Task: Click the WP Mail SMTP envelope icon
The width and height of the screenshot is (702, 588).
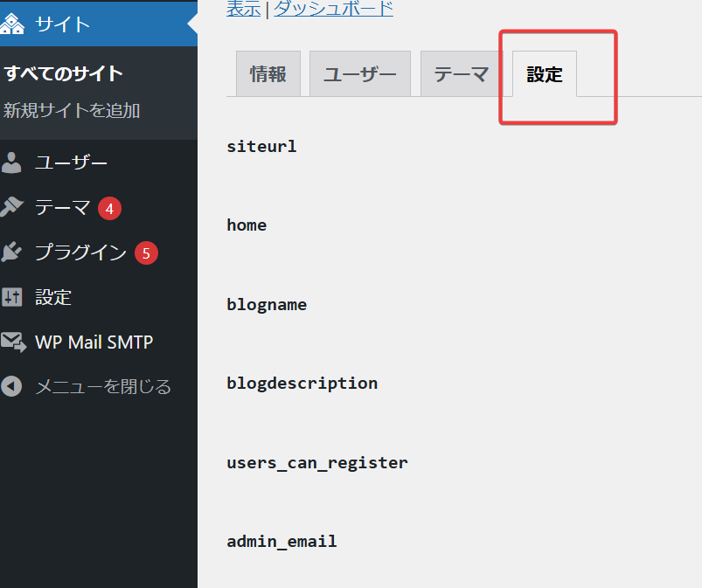Action: tap(13, 342)
